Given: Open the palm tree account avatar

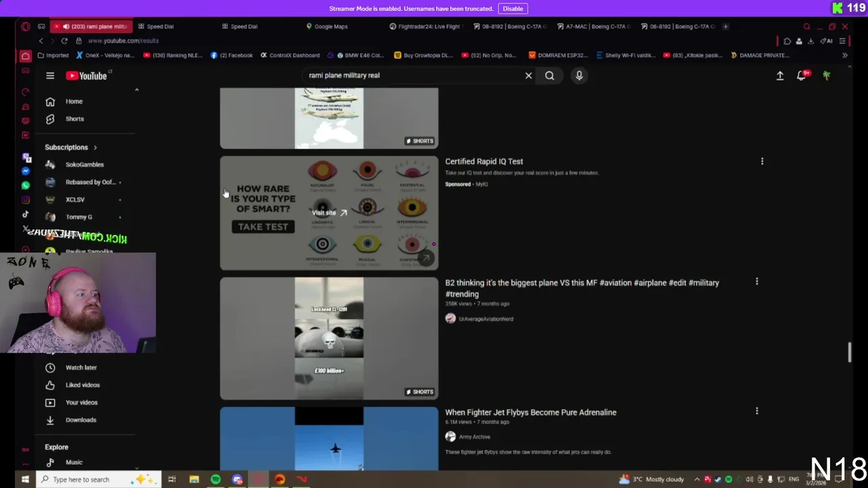Looking at the screenshot, I should (x=827, y=76).
